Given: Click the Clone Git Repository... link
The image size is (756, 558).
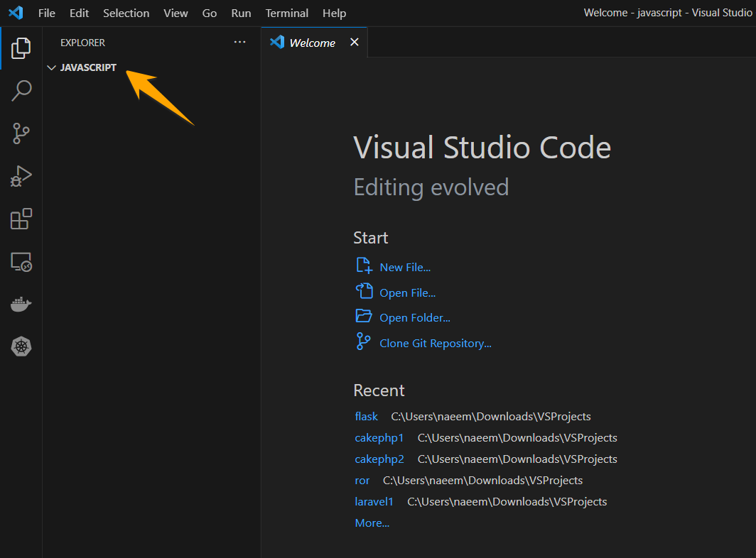Looking at the screenshot, I should tap(436, 344).
